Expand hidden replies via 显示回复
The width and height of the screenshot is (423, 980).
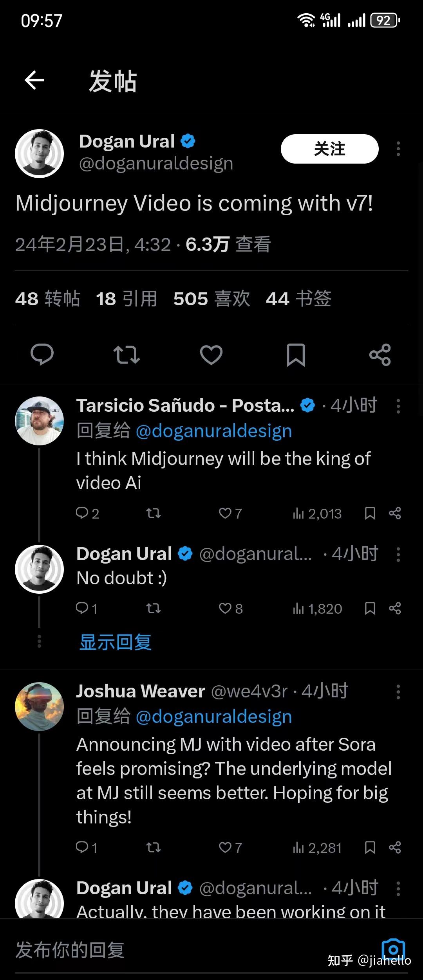pyautogui.click(x=115, y=642)
